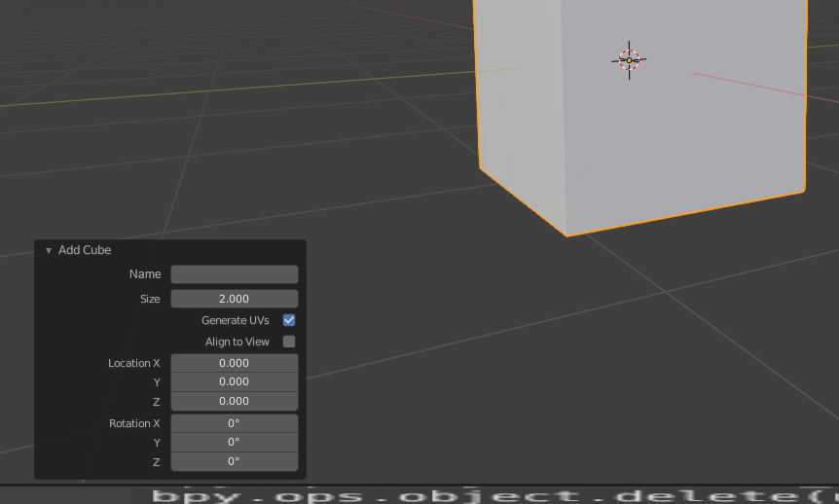839x504 pixels.
Task: Click the Location Z value field
Action: 235,401
